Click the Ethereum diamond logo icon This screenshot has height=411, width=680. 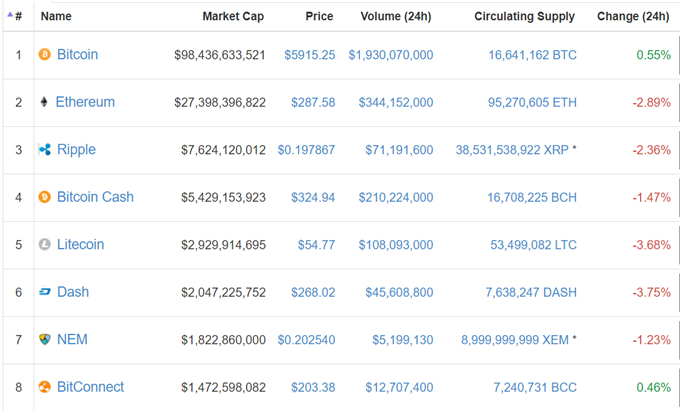tap(44, 102)
